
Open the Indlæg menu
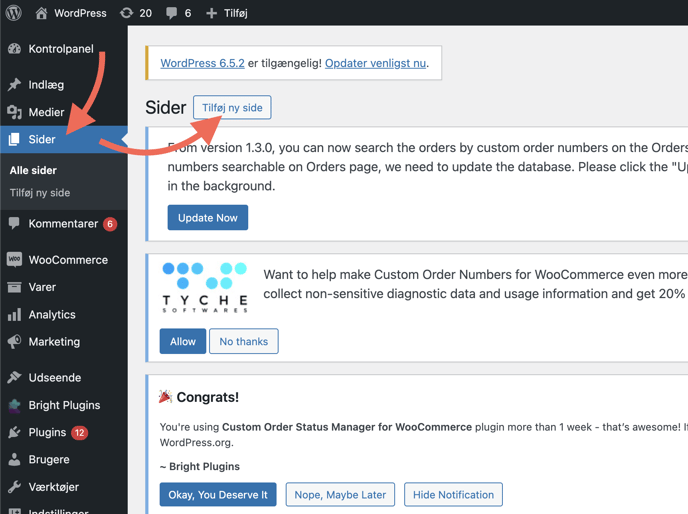[x=46, y=85]
